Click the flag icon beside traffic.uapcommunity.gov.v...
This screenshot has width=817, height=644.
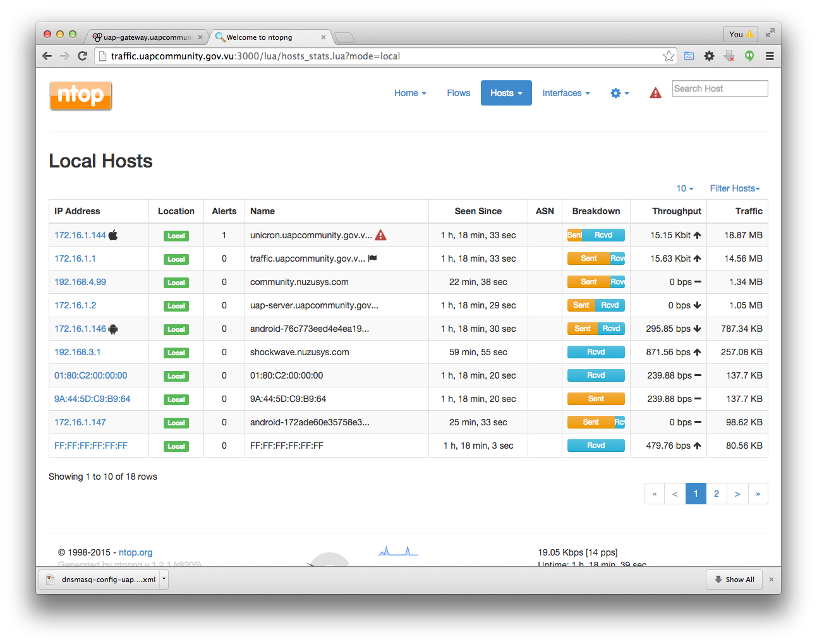coord(373,258)
